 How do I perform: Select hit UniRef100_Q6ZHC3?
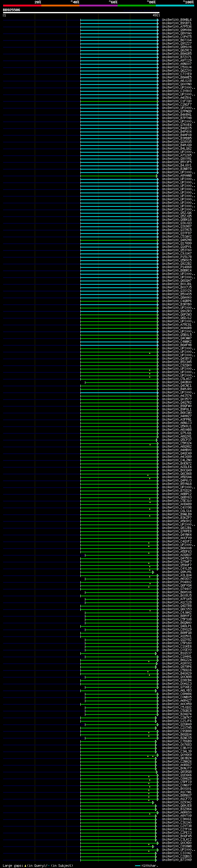tap(176, 50)
